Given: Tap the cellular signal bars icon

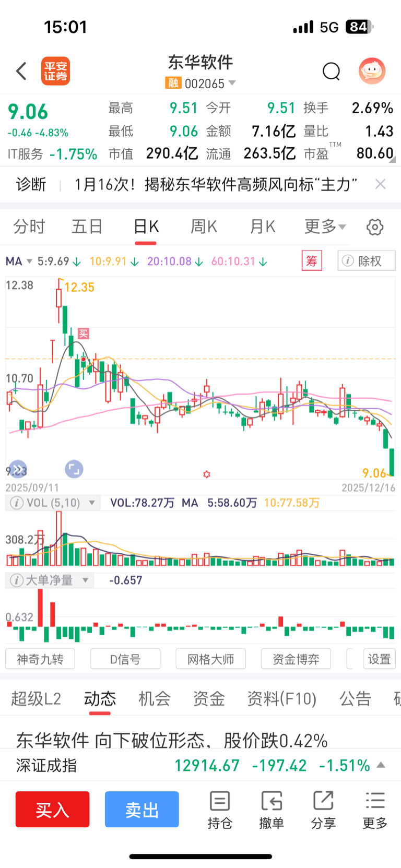Looking at the screenshot, I should click(x=303, y=27).
